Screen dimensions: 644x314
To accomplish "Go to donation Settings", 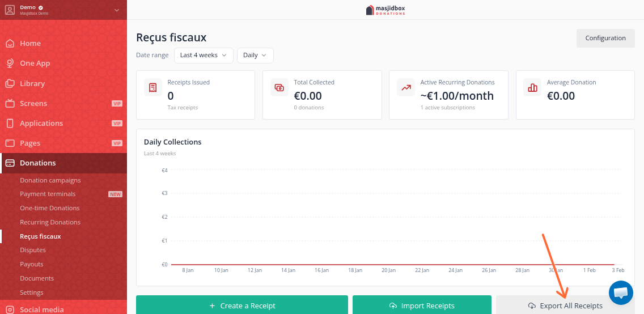I will point(32,292).
